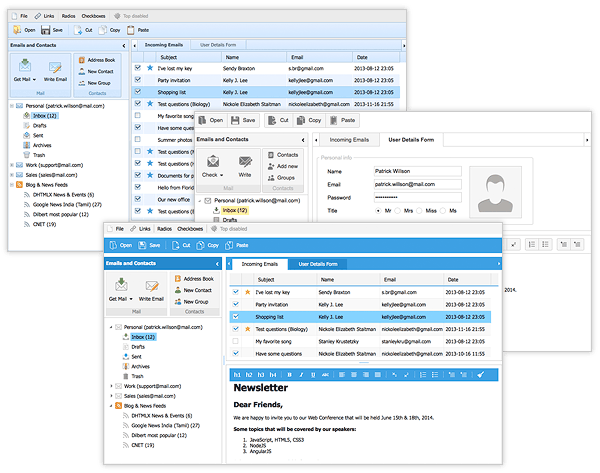Click New Contact in the front window ribbon
The width and height of the screenshot is (600, 473).
193,290
